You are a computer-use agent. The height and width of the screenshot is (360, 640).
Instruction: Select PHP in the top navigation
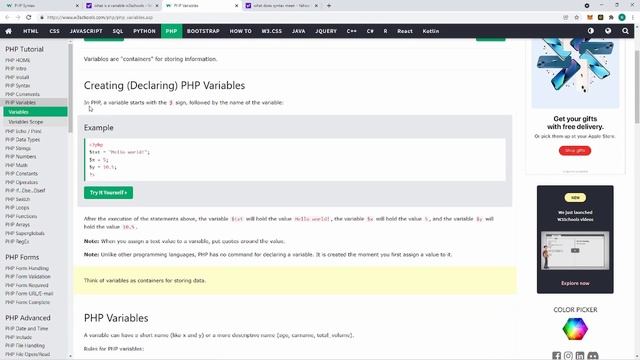click(171, 31)
